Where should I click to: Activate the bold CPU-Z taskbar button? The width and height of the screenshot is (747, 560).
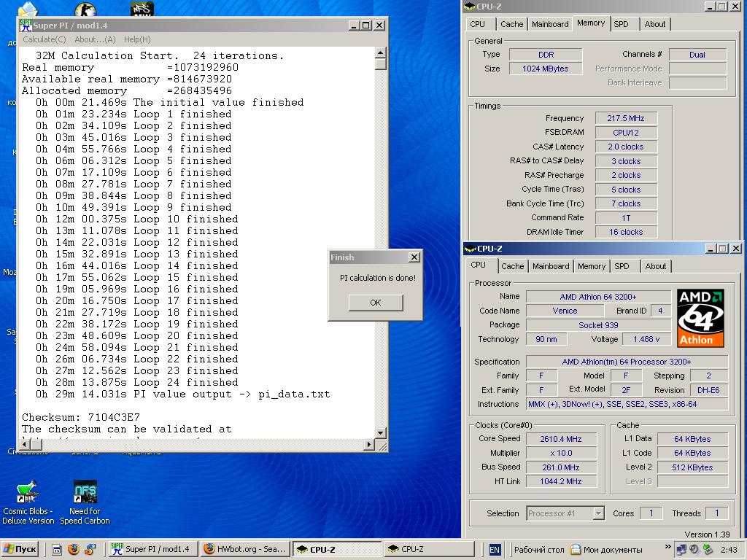[x=337, y=549]
